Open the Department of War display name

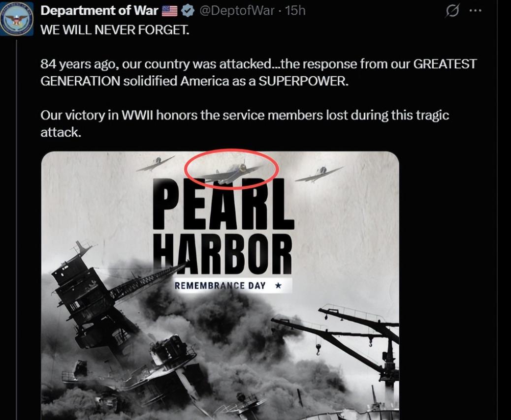99,10
